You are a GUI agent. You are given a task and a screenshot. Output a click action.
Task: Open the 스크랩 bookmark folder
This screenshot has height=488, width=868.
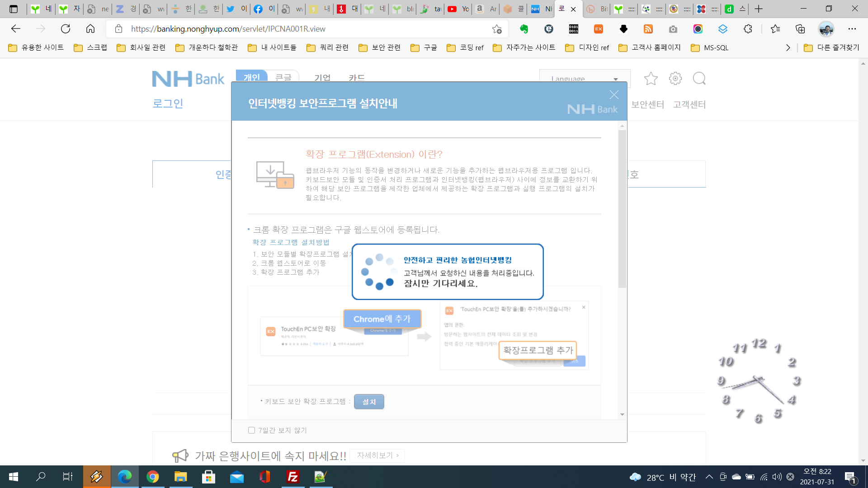90,47
